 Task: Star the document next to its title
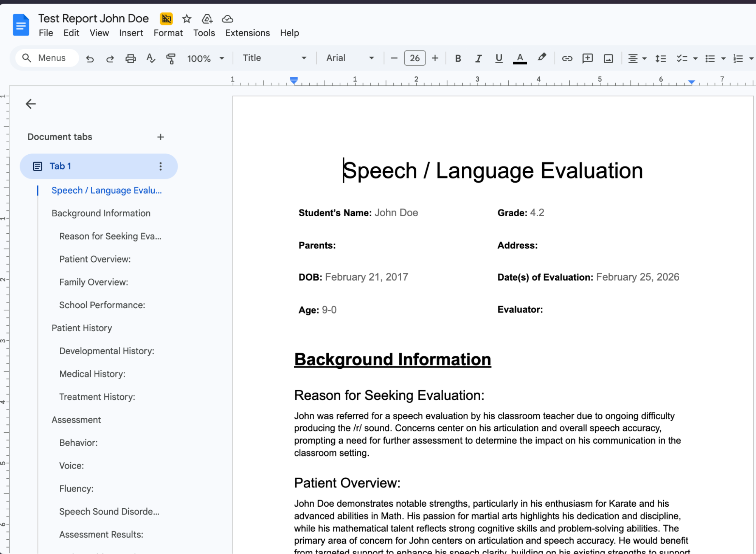[186, 19]
